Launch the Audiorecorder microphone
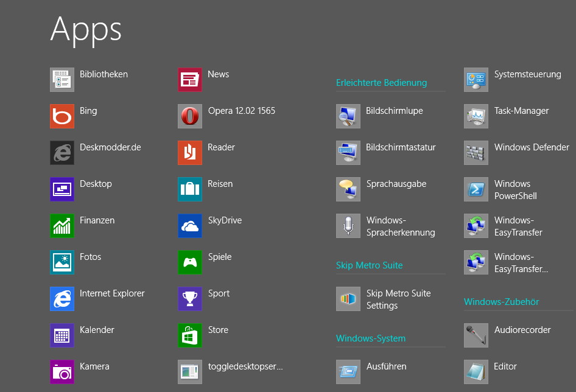This screenshot has height=392, width=576. (x=476, y=335)
